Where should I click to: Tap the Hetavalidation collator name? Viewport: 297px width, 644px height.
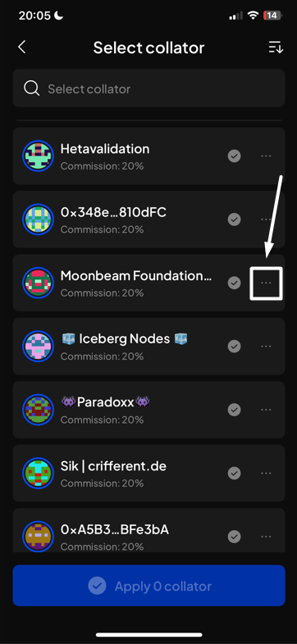coord(105,148)
